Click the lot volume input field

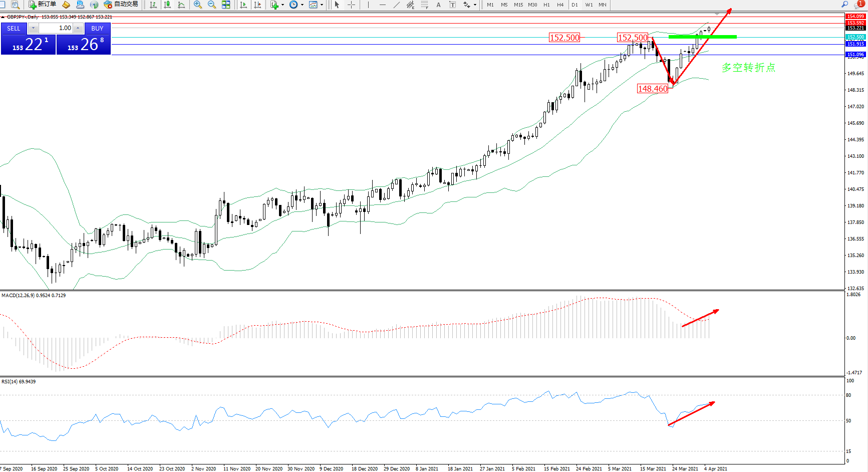[56, 28]
